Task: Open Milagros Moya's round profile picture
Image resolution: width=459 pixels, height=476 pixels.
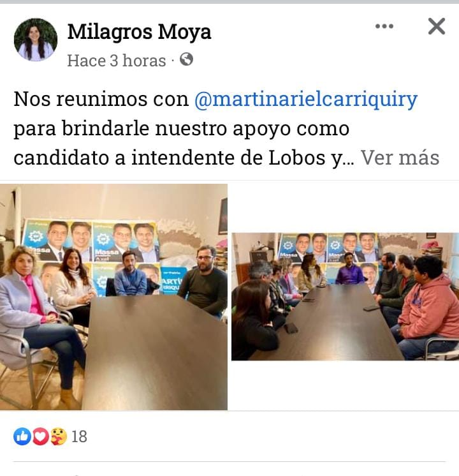Action: click(36, 40)
